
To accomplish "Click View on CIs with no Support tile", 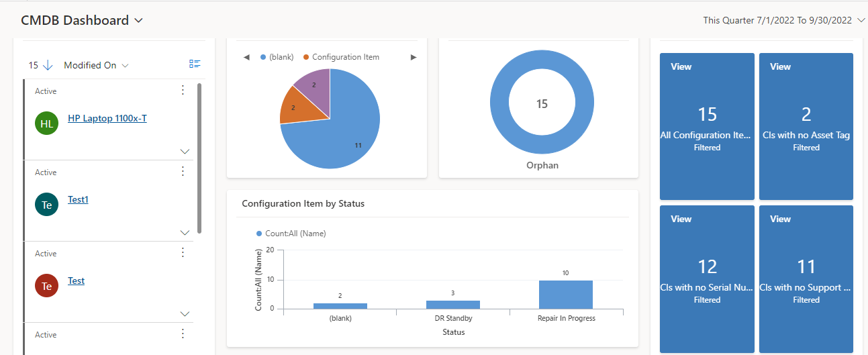I will coord(781,219).
